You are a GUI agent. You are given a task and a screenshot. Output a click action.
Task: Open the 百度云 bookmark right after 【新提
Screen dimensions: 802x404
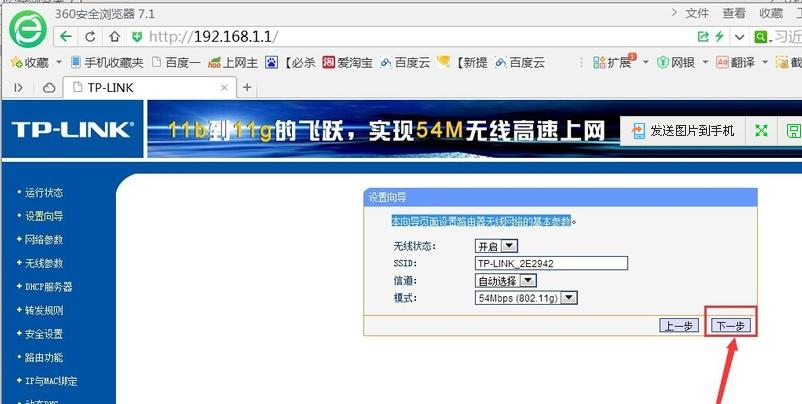(x=520, y=63)
